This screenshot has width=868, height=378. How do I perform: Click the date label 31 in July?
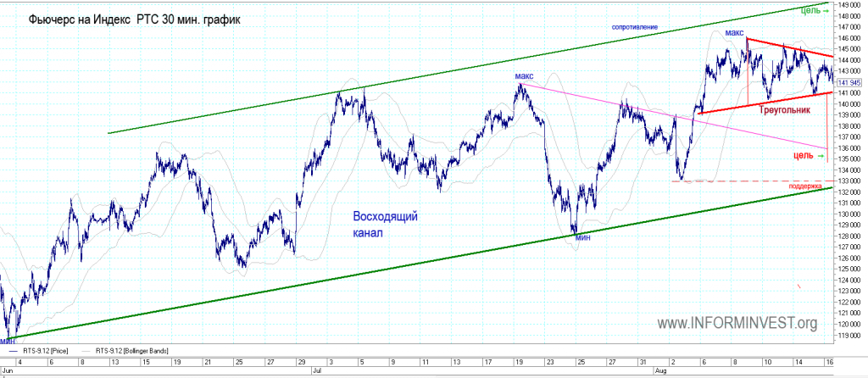(x=643, y=362)
